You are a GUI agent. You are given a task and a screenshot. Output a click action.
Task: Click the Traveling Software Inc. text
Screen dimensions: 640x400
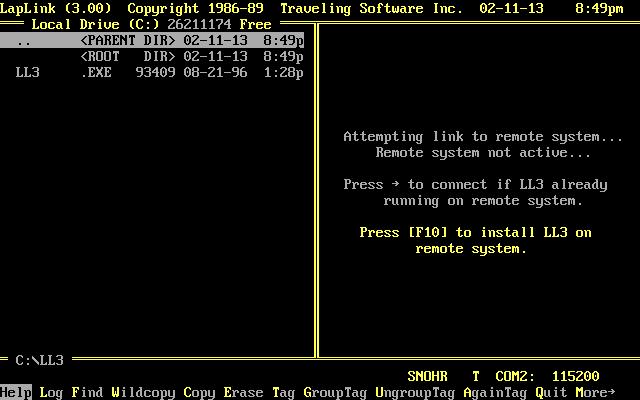(371, 8)
